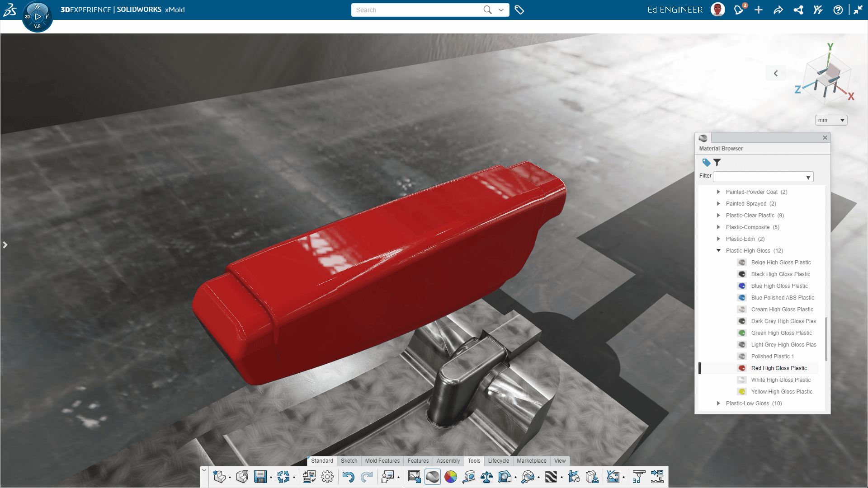The width and height of the screenshot is (868, 488).
Task: Open the Material Browser filter icon
Action: [x=718, y=163]
